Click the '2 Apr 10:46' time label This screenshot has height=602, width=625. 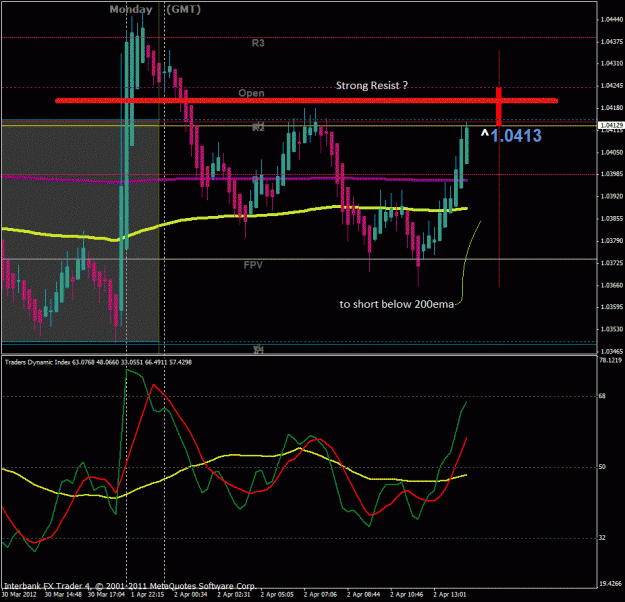click(407, 594)
